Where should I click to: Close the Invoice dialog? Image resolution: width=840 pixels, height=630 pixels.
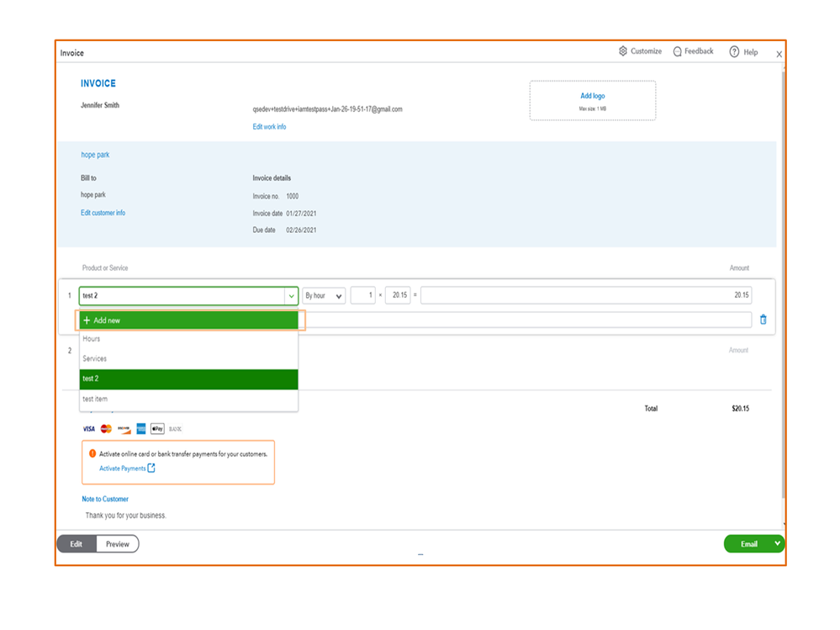pyautogui.click(x=779, y=54)
